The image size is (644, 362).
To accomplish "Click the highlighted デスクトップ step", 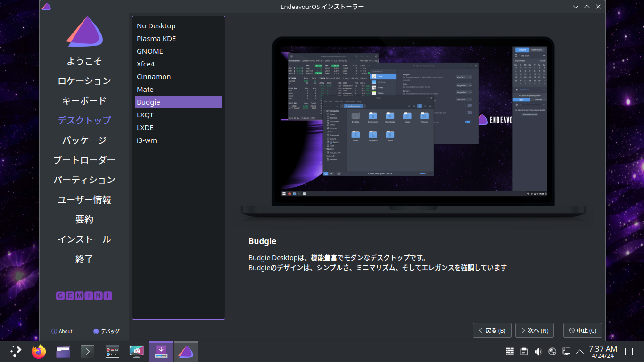I will pyautogui.click(x=84, y=121).
